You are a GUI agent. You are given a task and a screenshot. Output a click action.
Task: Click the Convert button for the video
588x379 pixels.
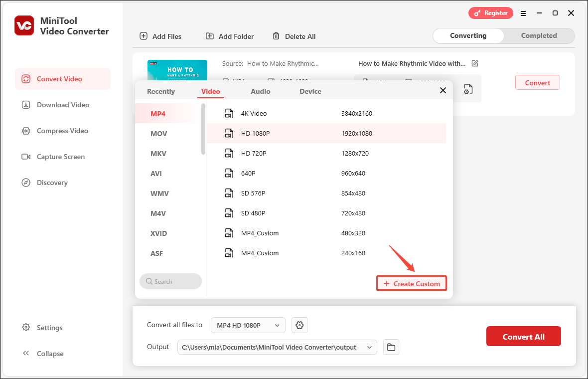pyautogui.click(x=537, y=83)
